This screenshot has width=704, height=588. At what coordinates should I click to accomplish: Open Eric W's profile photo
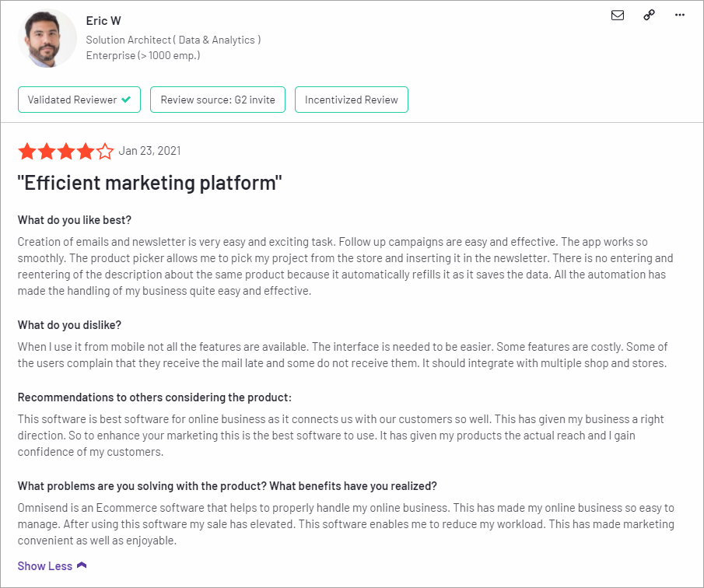(47, 39)
